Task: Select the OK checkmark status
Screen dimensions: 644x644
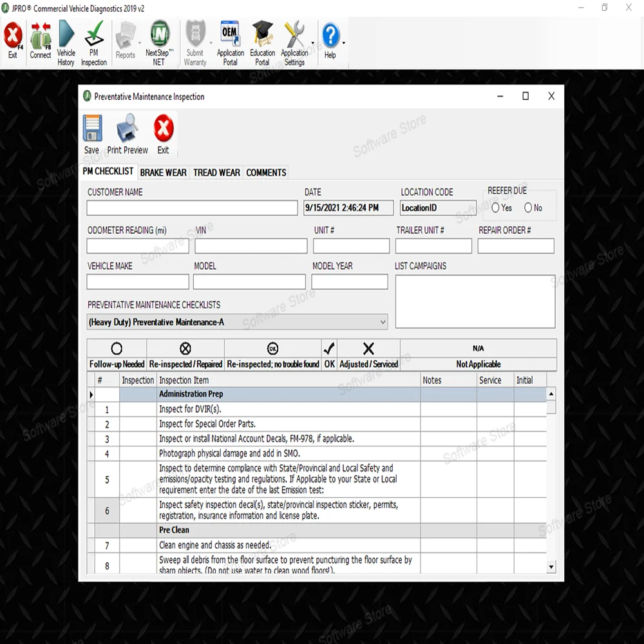Action: pos(329,348)
